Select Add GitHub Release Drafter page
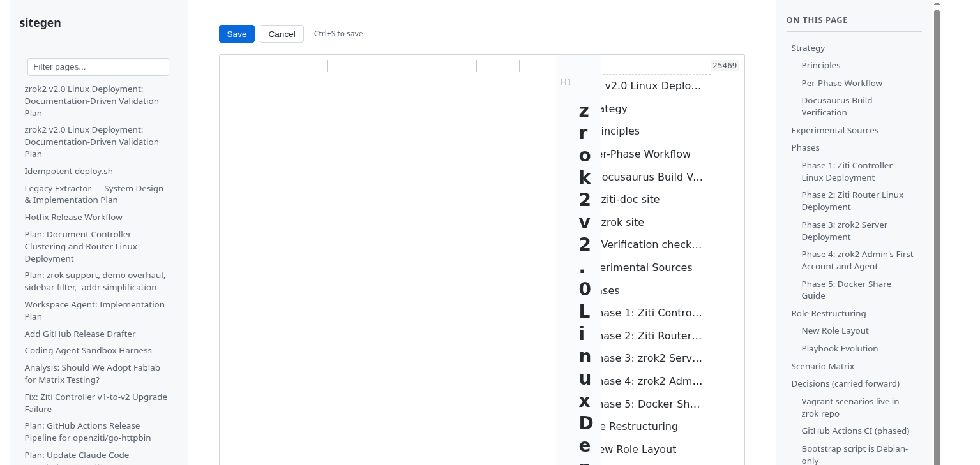 point(80,334)
